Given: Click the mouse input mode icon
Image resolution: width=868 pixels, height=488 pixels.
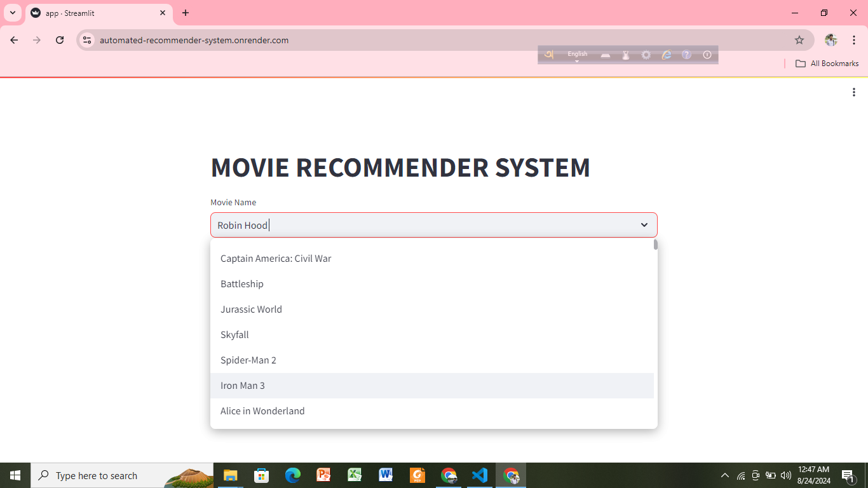Looking at the screenshot, I should (x=626, y=55).
